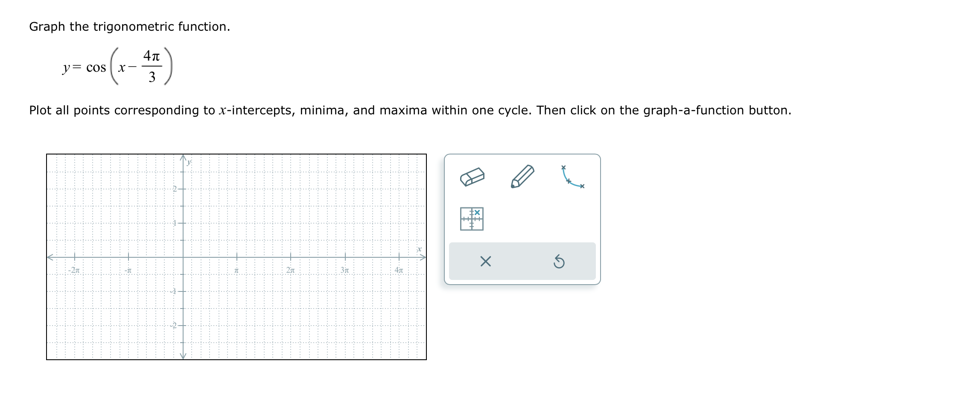Plot a point at the 3π tick mark

pyautogui.click(x=345, y=258)
